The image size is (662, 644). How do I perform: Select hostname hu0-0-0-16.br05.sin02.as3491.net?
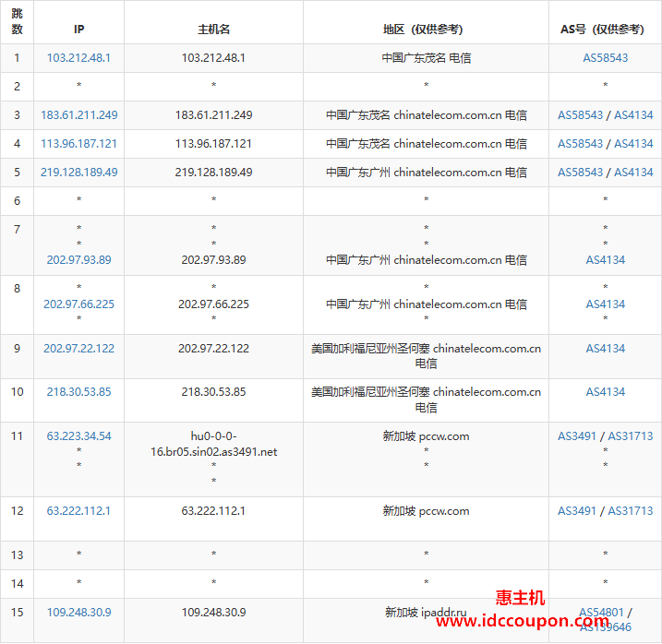click(x=213, y=444)
